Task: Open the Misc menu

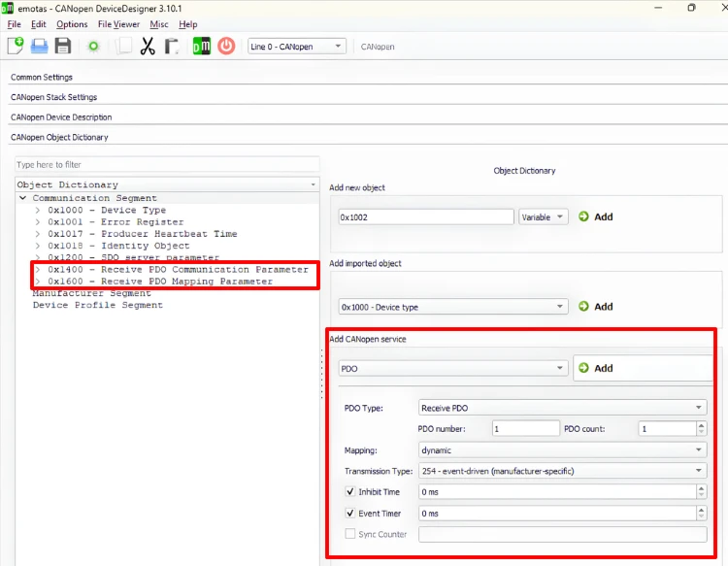Action: click(159, 24)
